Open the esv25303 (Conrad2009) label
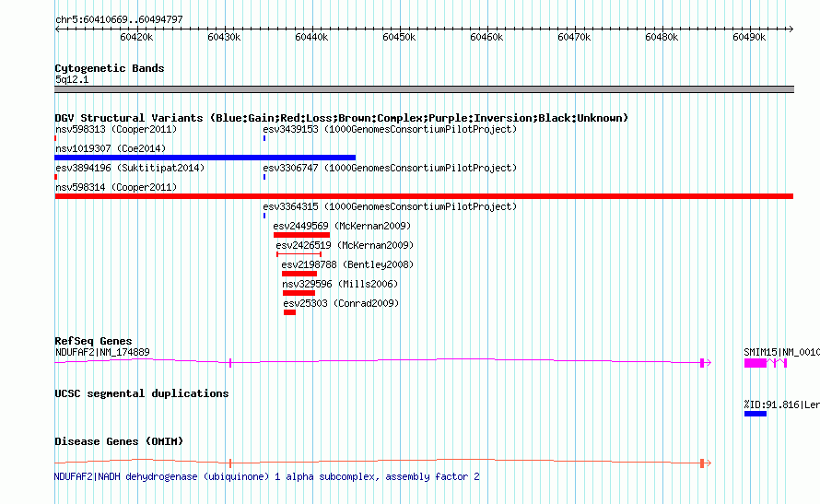The height and width of the screenshot is (504, 820). click(341, 303)
